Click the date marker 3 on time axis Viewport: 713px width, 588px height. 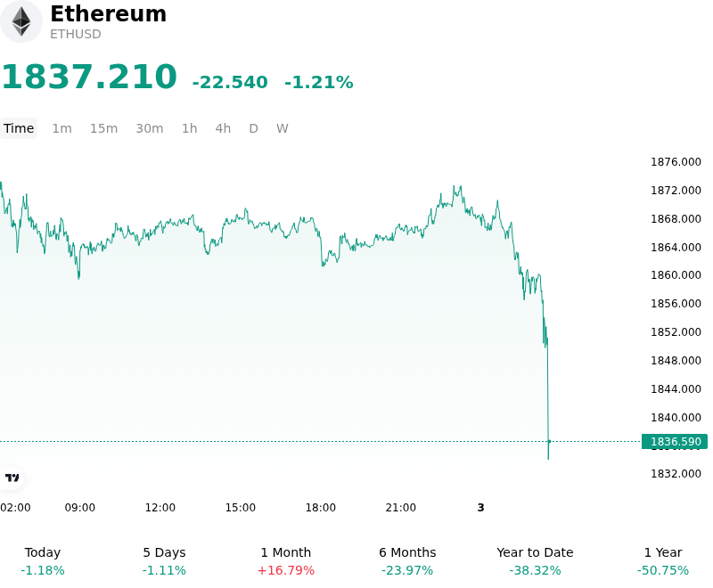click(480, 508)
